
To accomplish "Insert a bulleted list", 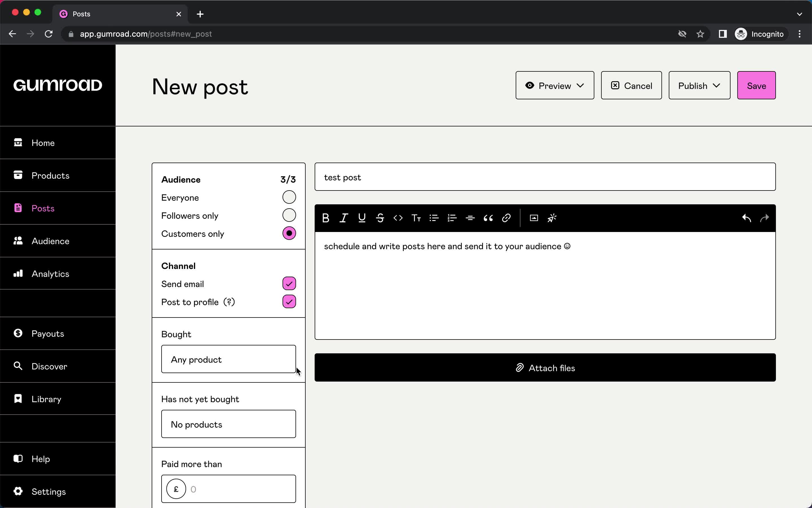I will tap(434, 218).
